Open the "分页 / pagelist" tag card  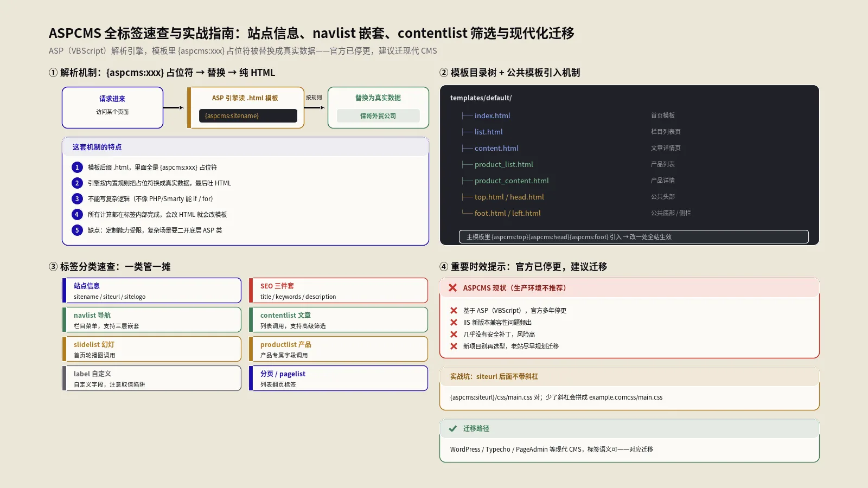(x=339, y=378)
